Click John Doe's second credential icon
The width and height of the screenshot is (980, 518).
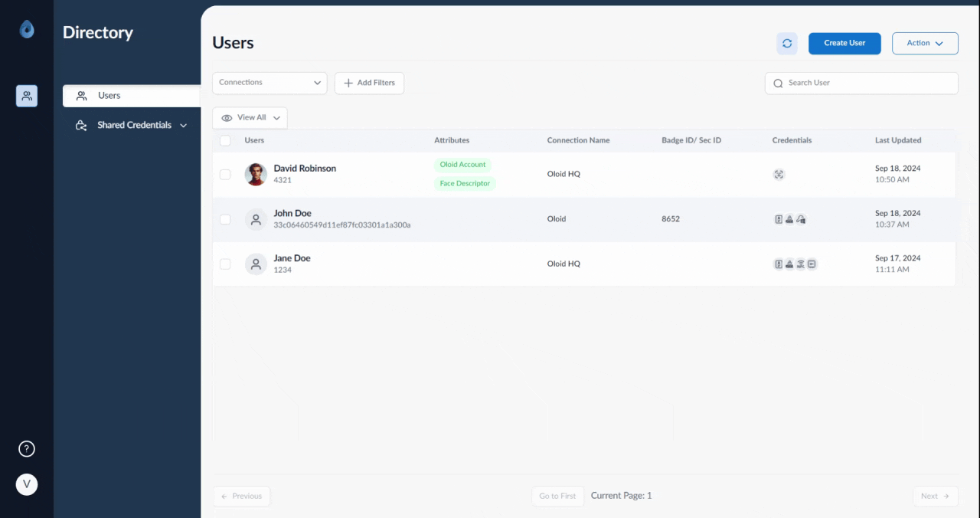click(x=789, y=219)
